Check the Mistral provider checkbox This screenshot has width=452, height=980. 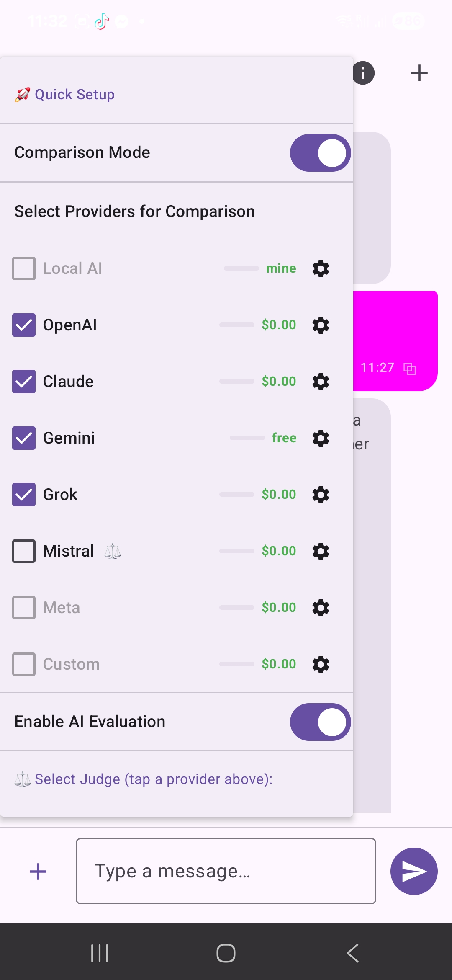pyautogui.click(x=24, y=551)
